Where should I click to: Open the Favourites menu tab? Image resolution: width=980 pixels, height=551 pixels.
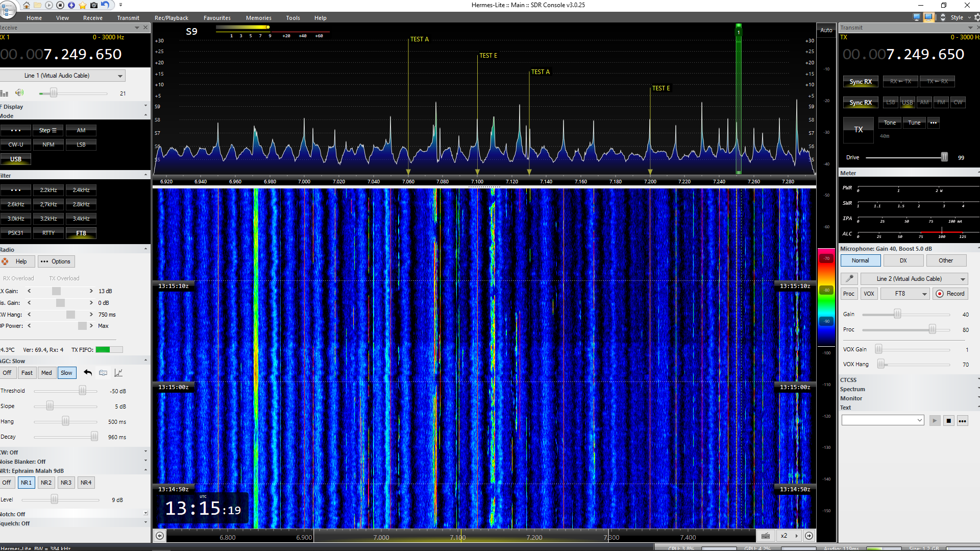pos(217,18)
